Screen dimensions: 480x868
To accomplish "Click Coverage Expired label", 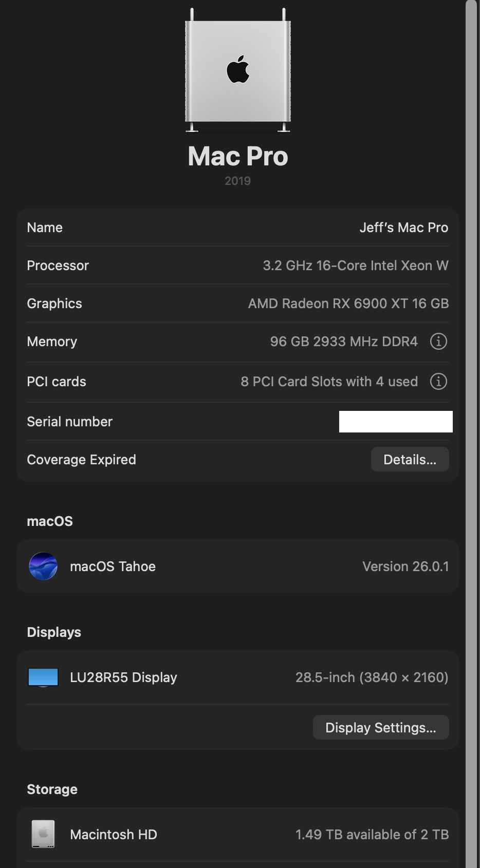I will (x=81, y=459).
